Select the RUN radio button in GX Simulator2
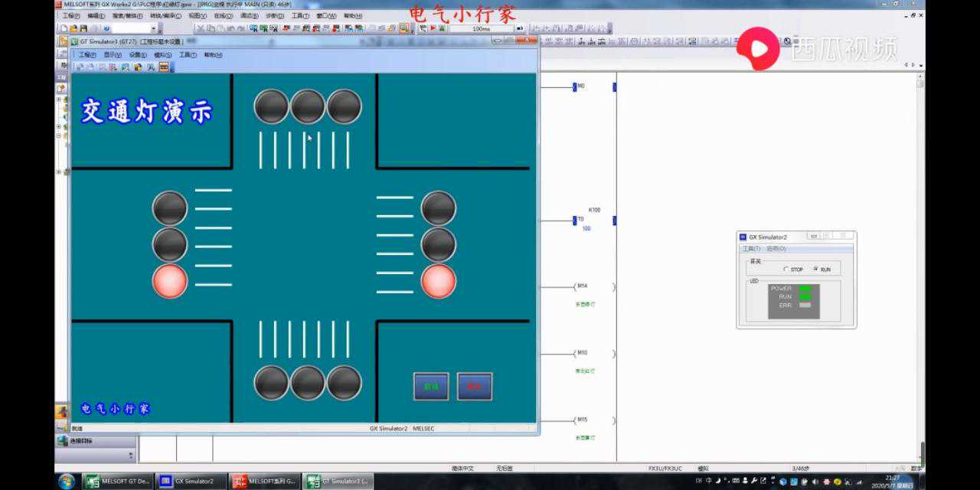This screenshot has width=980, height=490. click(815, 269)
